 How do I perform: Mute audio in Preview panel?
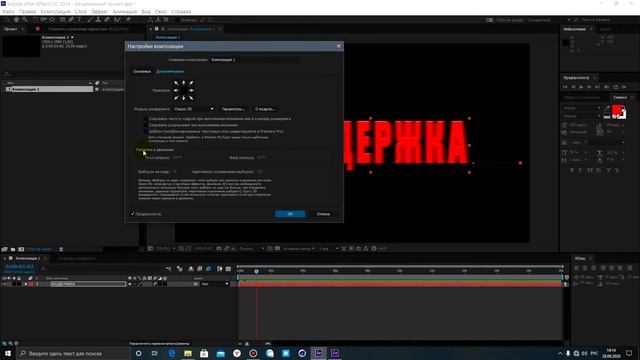click(x=607, y=87)
